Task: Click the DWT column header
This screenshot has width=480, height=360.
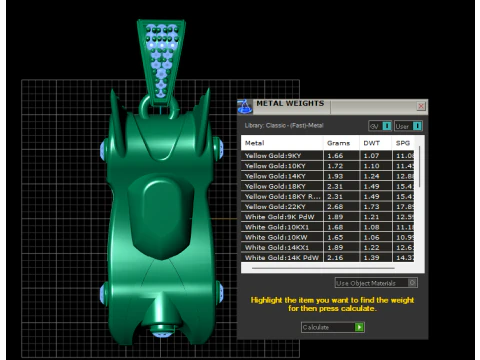Action: click(x=375, y=143)
